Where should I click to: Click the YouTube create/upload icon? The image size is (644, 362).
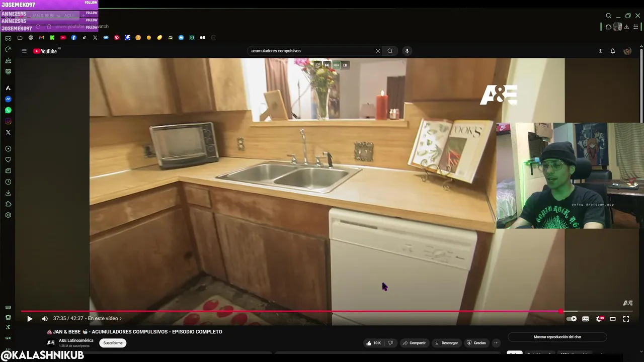click(x=600, y=51)
